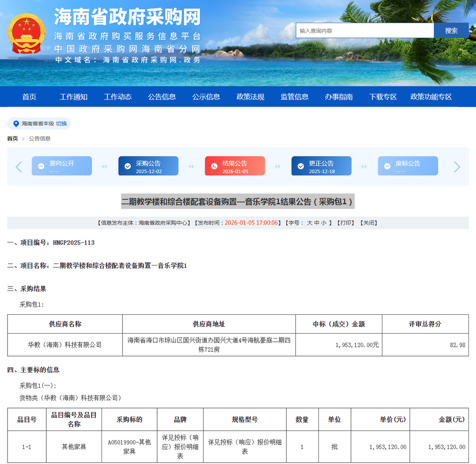
Task: Open 办事指南 in the navigation bar
Action: (339, 97)
